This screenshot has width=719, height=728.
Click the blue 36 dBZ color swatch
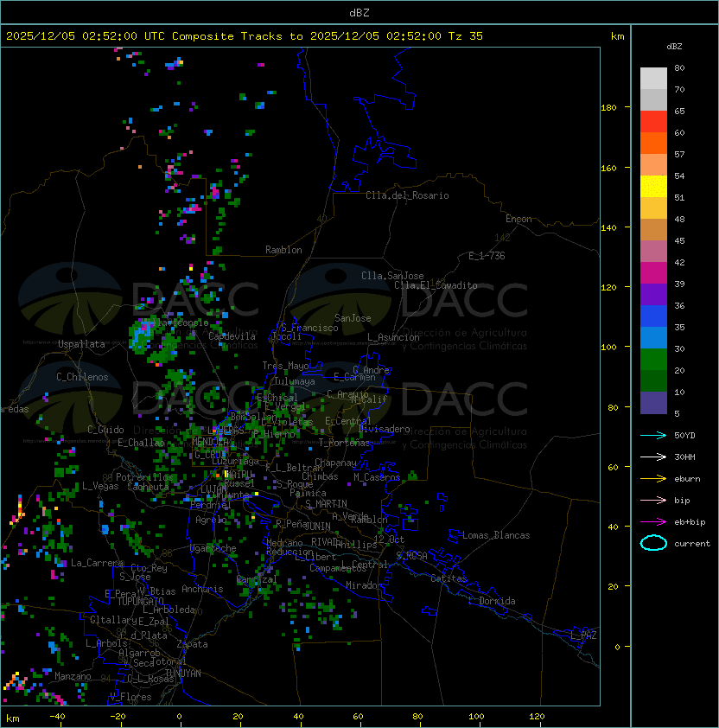point(653,316)
